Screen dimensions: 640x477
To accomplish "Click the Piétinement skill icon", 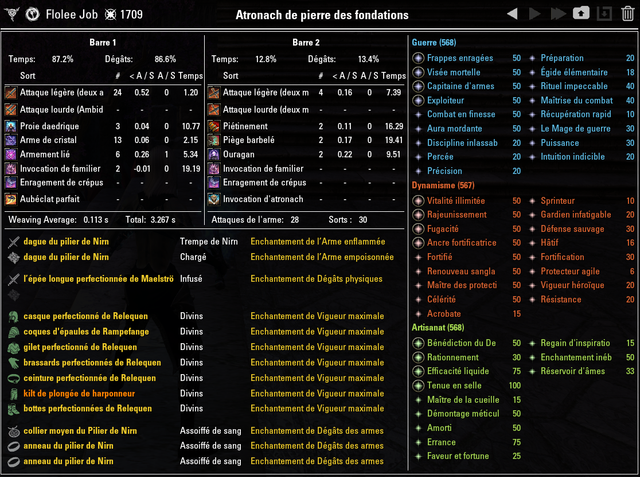I will click(214, 126).
